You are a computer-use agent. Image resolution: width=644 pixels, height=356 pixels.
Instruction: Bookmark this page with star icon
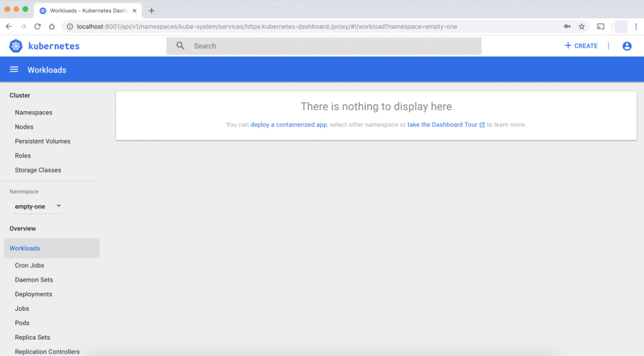pos(581,27)
